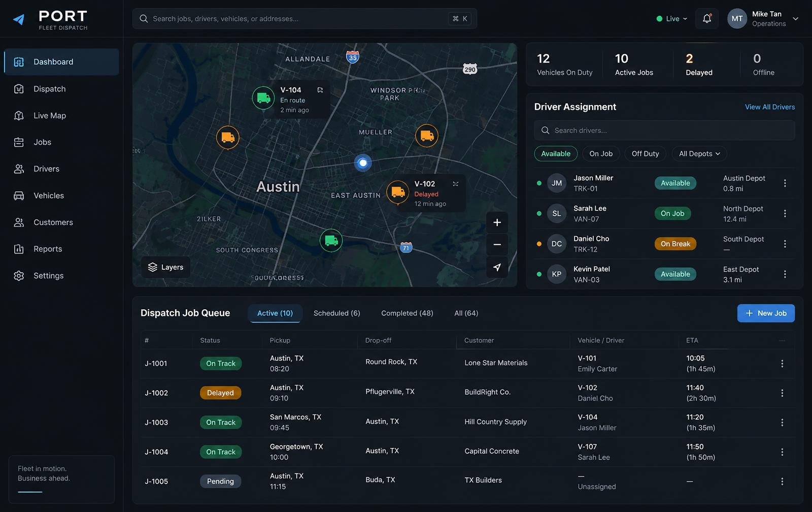Open row actions for job J-1003
Viewport: 812px width, 512px height.
point(782,423)
